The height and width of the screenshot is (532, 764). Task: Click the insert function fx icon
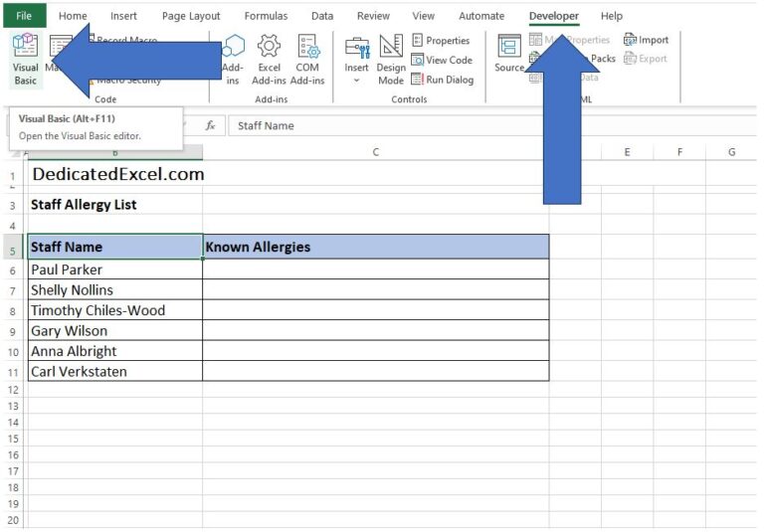point(211,126)
